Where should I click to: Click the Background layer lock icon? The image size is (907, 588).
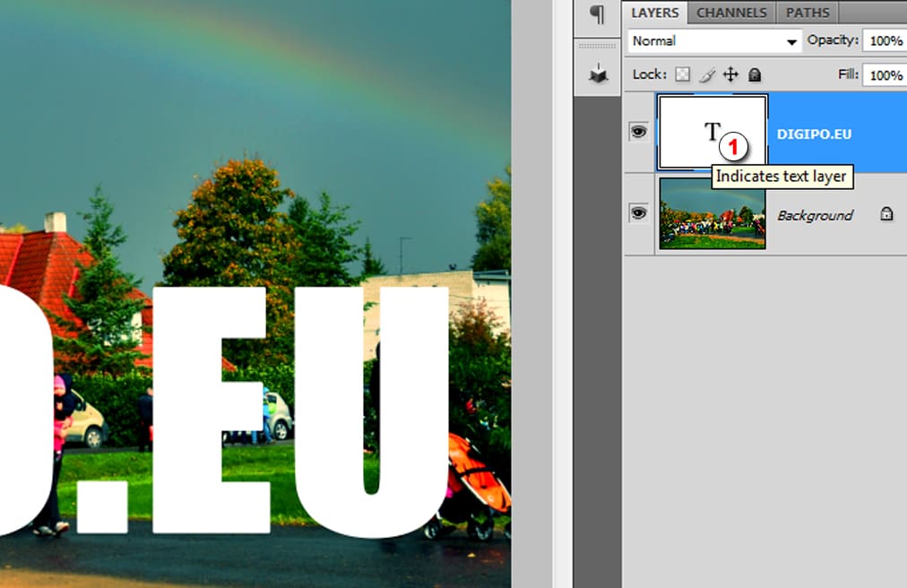click(886, 213)
